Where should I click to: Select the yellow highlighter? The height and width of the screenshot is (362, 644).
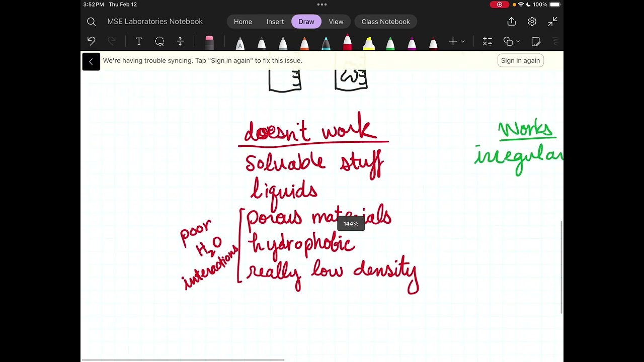pyautogui.click(x=369, y=43)
